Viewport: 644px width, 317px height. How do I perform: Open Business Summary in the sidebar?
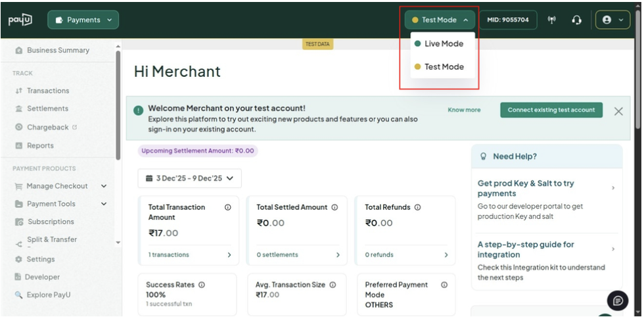coord(58,50)
